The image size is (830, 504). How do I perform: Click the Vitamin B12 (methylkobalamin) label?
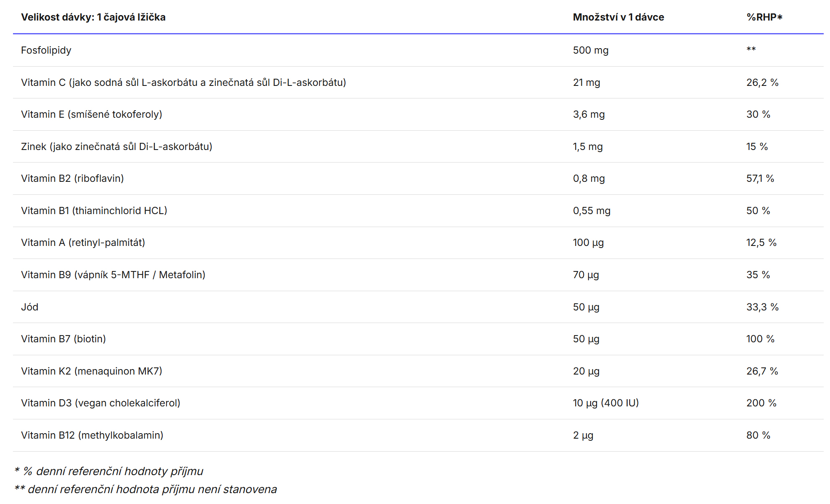(92, 435)
